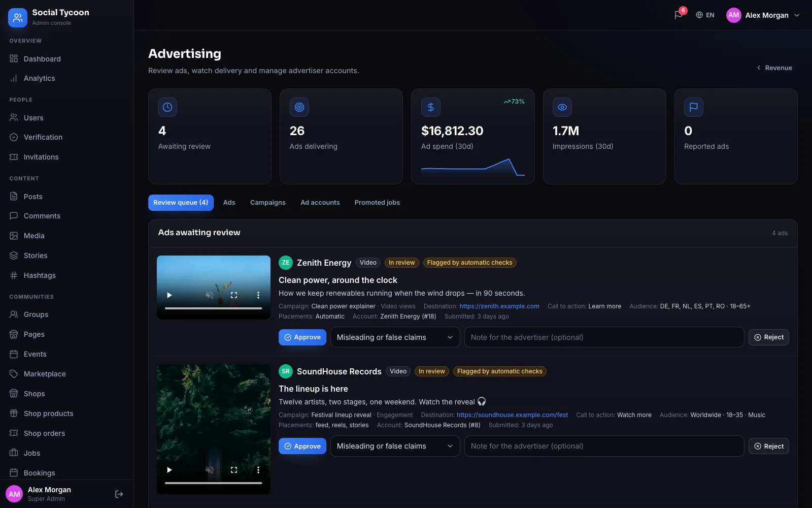The image size is (812, 508).
Task: Approve the Zenith Energy ad
Action: (302, 337)
